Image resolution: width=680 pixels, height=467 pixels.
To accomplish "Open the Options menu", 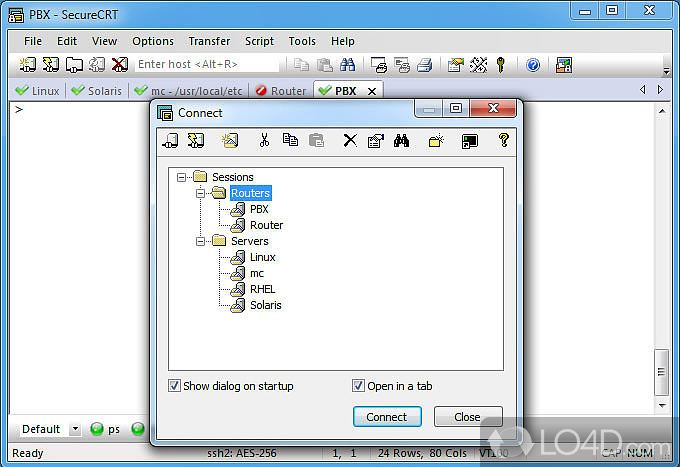I will pos(153,41).
